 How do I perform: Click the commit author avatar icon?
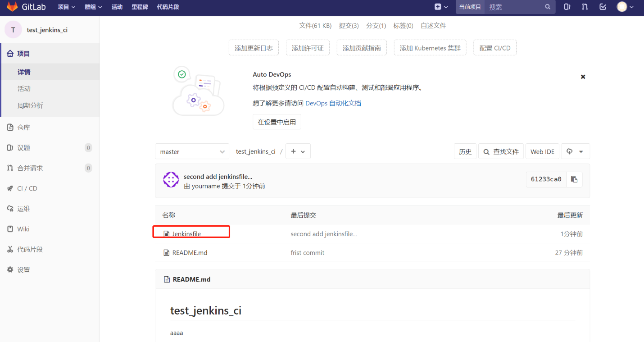pyautogui.click(x=171, y=180)
